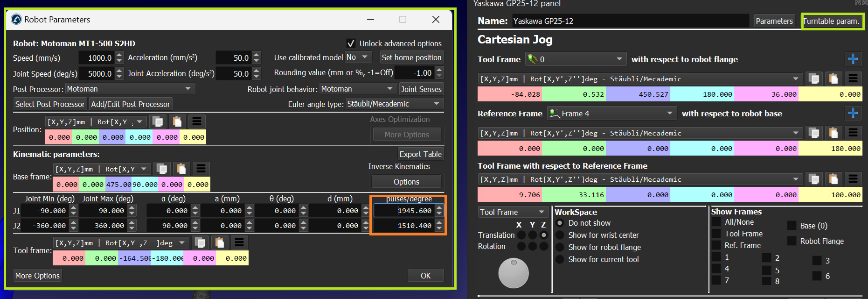
Task: Paste values into Base frame row
Action: [181, 169]
